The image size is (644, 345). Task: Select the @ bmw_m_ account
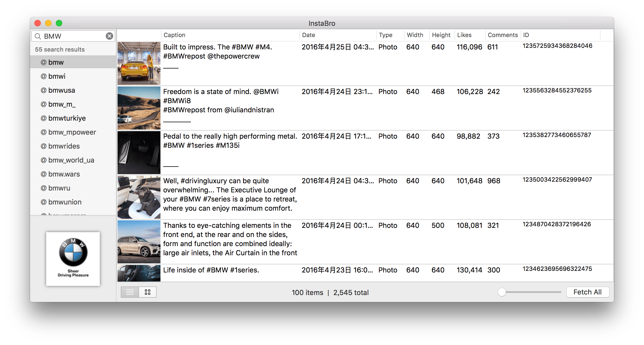(73, 104)
